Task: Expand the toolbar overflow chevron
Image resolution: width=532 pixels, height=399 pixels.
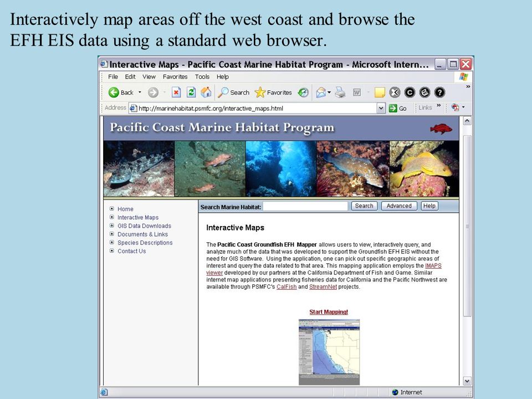Action: [x=468, y=87]
